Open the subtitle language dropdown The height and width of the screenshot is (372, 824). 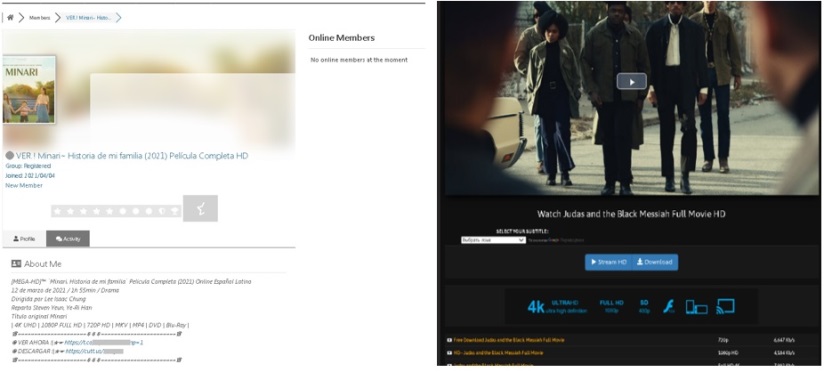pos(493,240)
